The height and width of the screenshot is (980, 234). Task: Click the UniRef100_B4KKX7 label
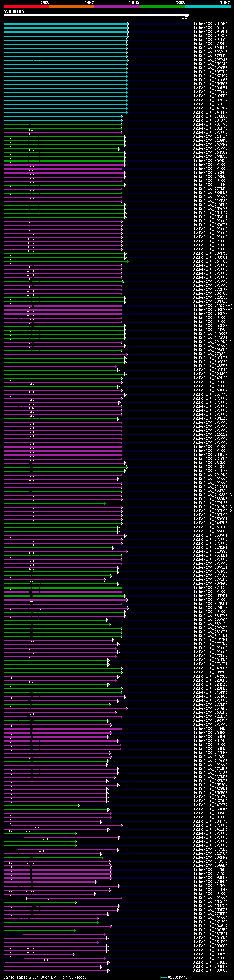210,467
